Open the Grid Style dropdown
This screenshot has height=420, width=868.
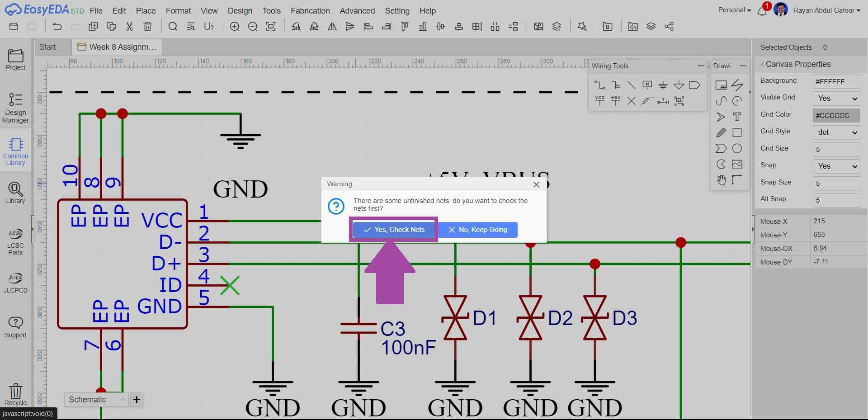(836, 132)
